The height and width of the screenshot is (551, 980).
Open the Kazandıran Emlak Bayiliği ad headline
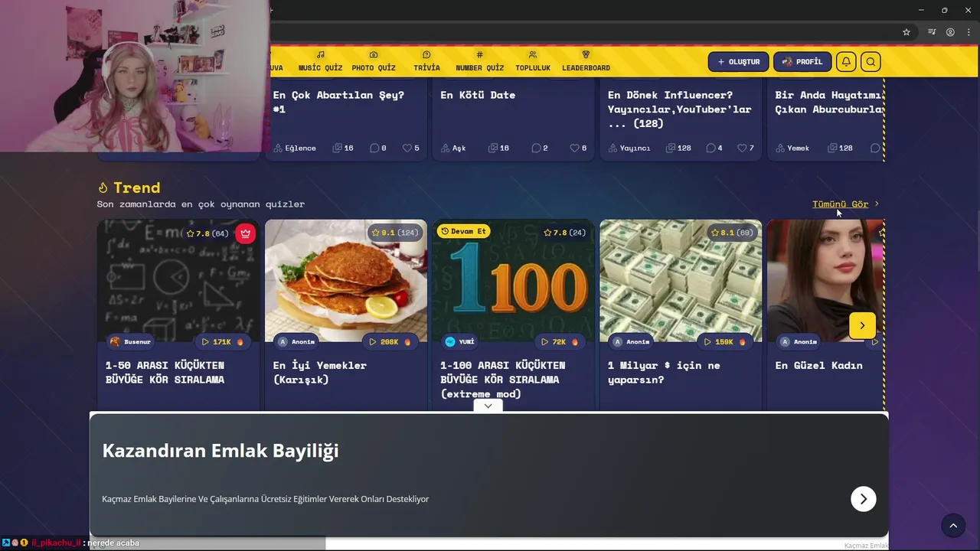(x=220, y=450)
